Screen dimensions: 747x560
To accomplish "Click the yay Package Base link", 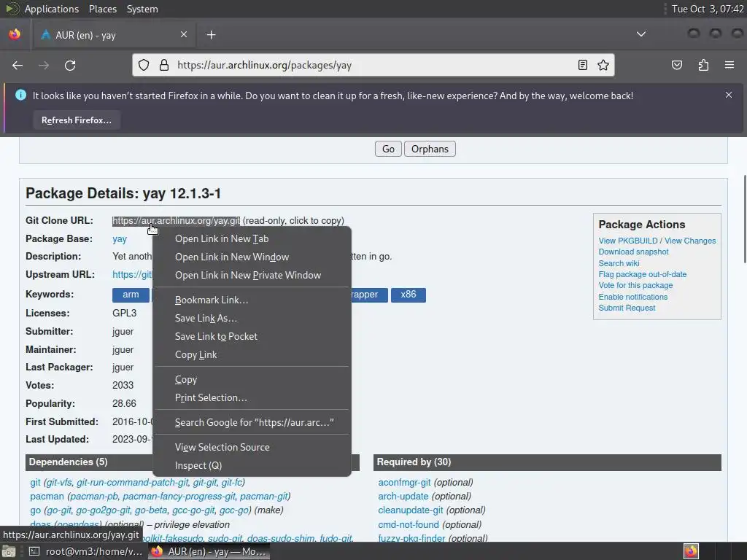I will click(x=120, y=238).
